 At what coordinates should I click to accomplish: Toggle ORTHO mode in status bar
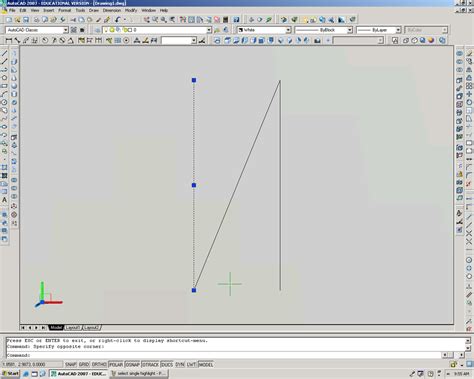pyautogui.click(x=99, y=365)
